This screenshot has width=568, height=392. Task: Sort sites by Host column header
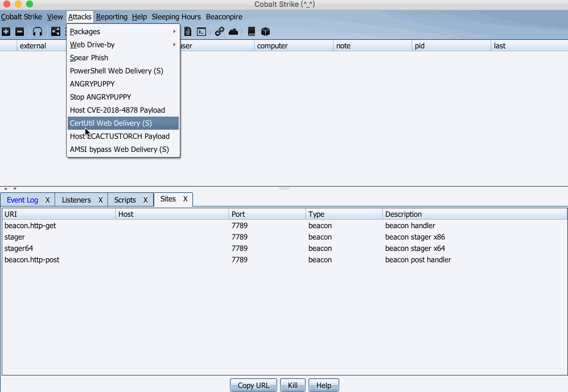pyautogui.click(x=172, y=214)
